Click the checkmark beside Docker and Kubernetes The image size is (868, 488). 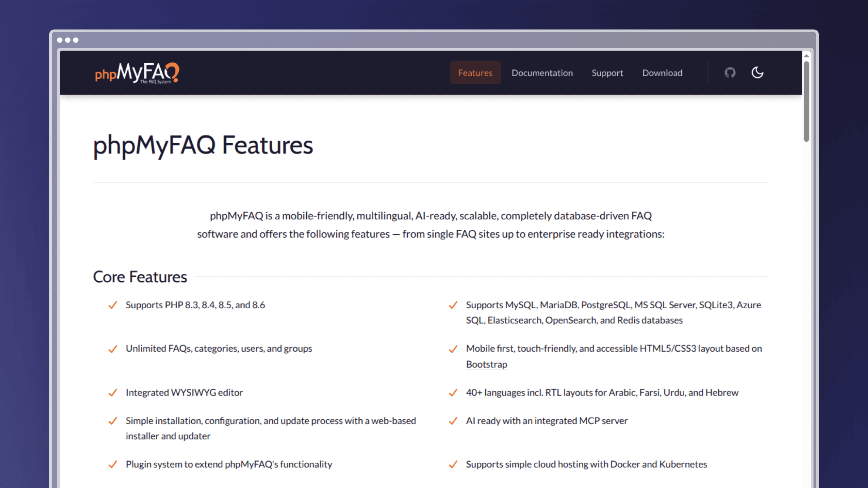pyautogui.click(x=453, y=465)
